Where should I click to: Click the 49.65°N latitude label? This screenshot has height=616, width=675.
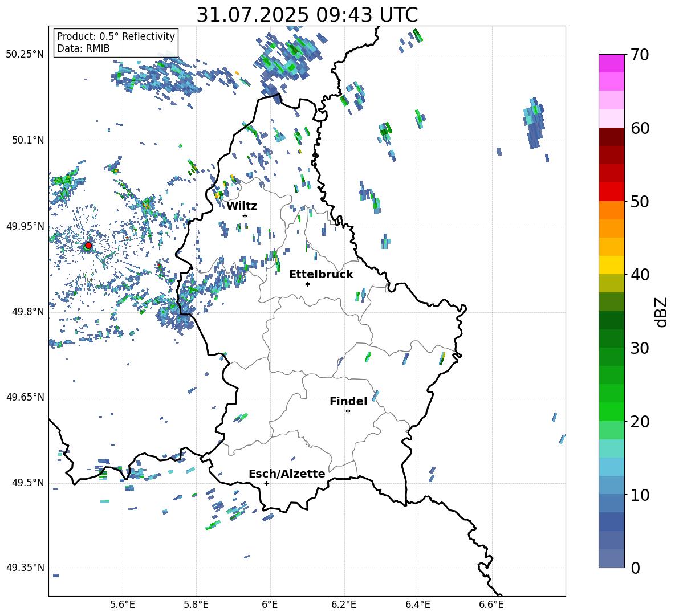click(25, 397)
